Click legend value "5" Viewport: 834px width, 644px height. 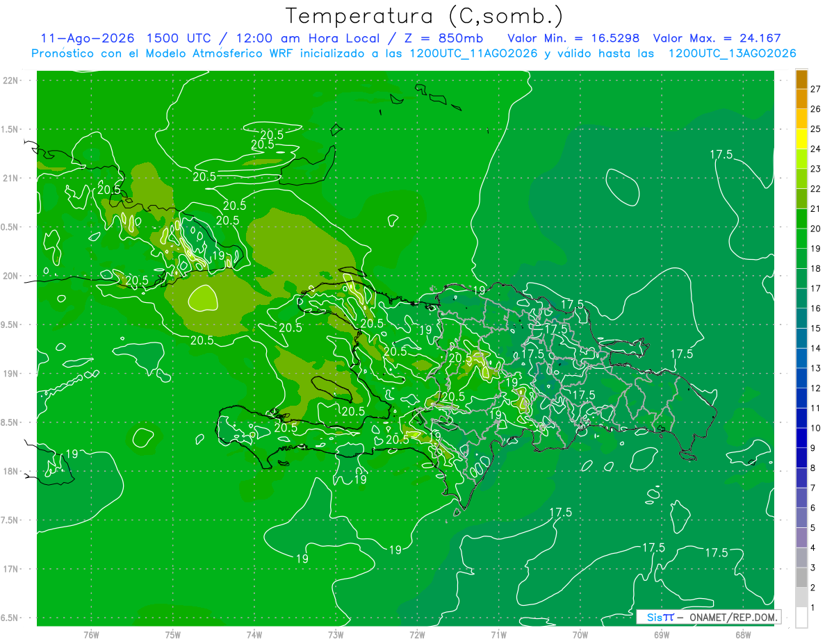coord(813,528)
